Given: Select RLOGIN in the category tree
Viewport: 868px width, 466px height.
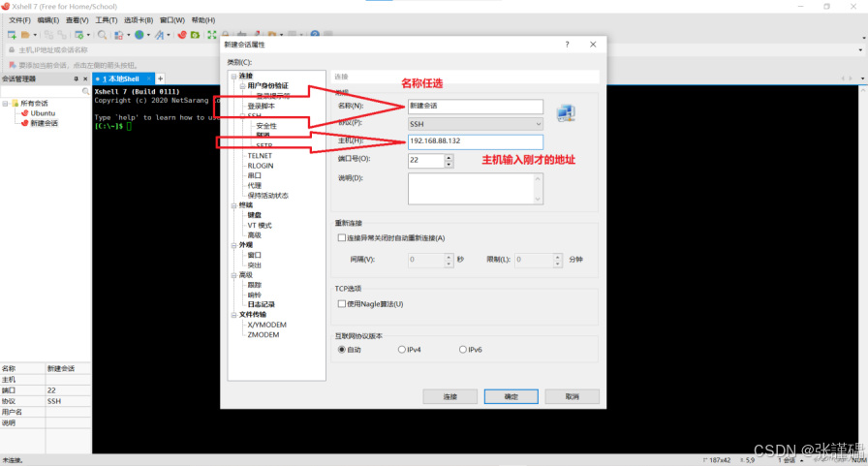Looking at the screenshot, I should (x=261, y=166).
